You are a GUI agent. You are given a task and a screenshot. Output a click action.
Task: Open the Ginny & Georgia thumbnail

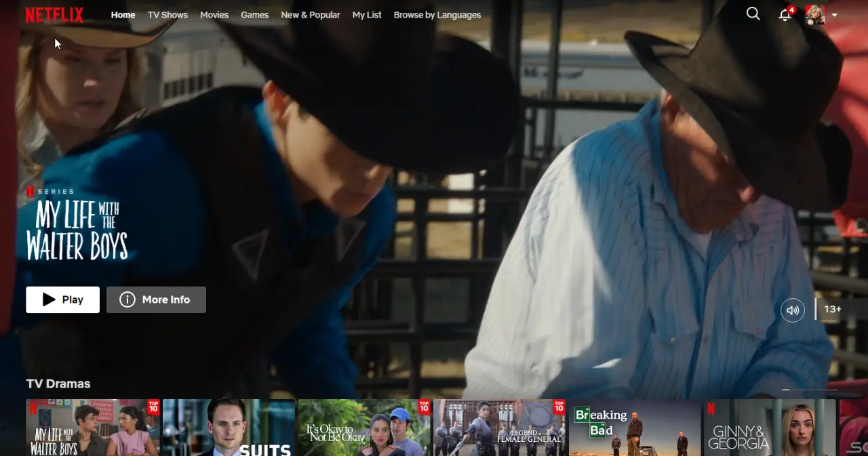[x=770, y=428]
